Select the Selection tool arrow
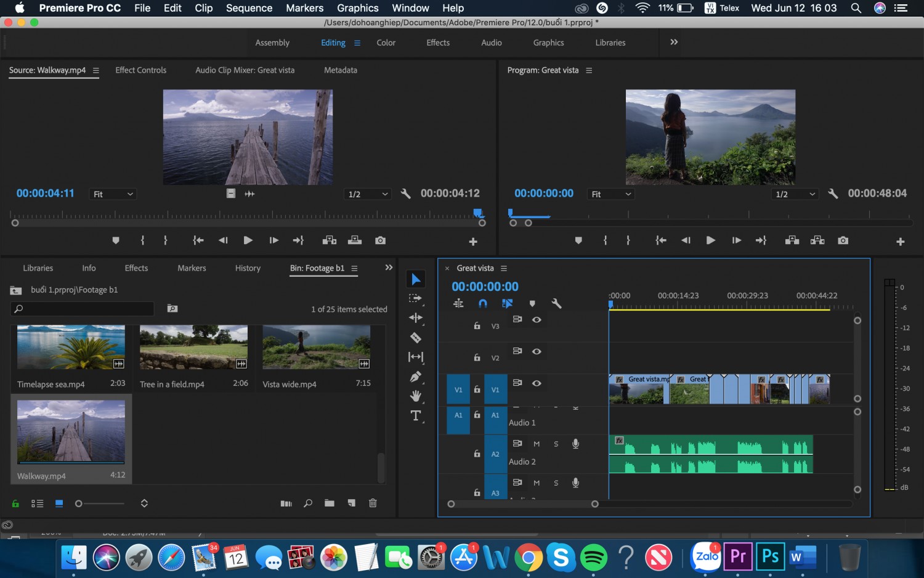The width and height of the screenshot is (924, 578). tap(416, 279)
